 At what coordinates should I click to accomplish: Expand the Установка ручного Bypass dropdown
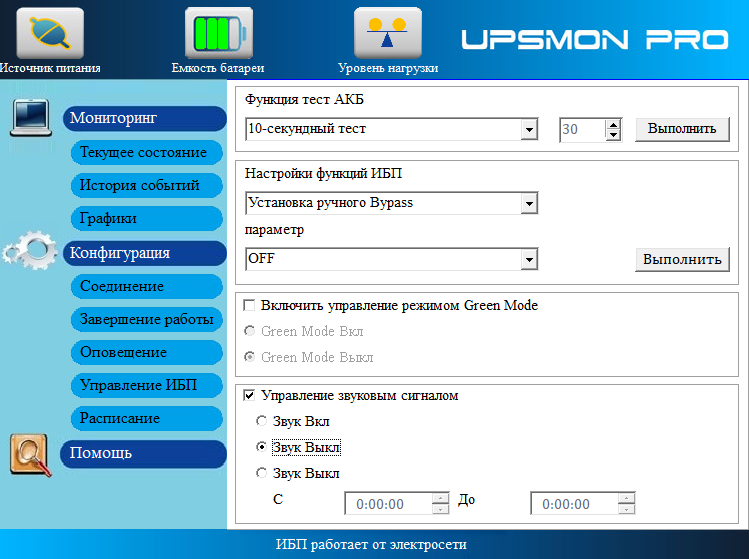(x=529, y=204)
